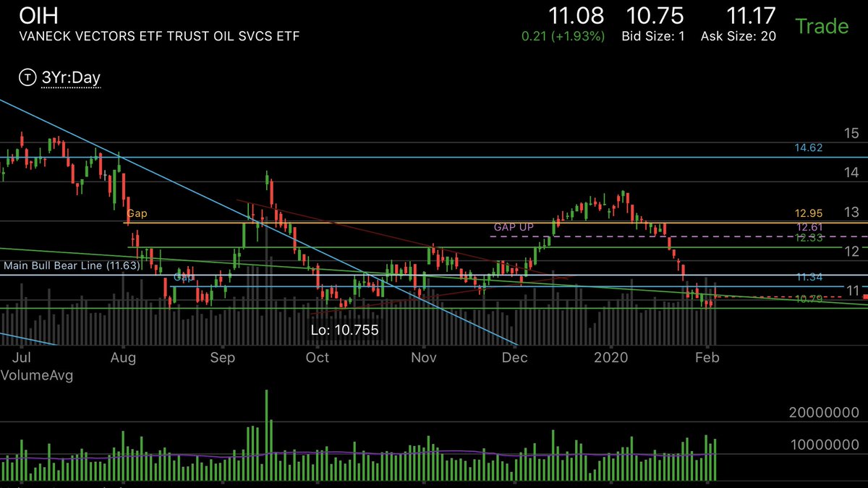Tap the Ask Size: 20 label
The image size is (868, 488).
[739, 36]
